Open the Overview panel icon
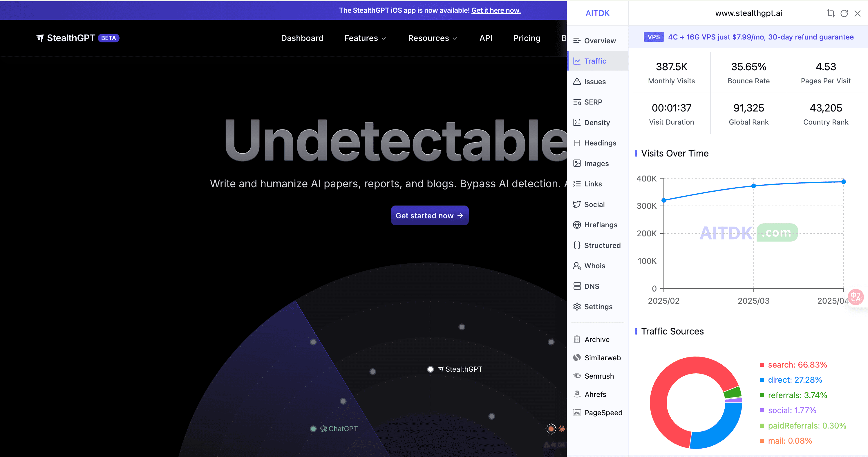Image resolution: width=868 pixels, height=457 pixels. pyautogui.click(x=577, y=41)
